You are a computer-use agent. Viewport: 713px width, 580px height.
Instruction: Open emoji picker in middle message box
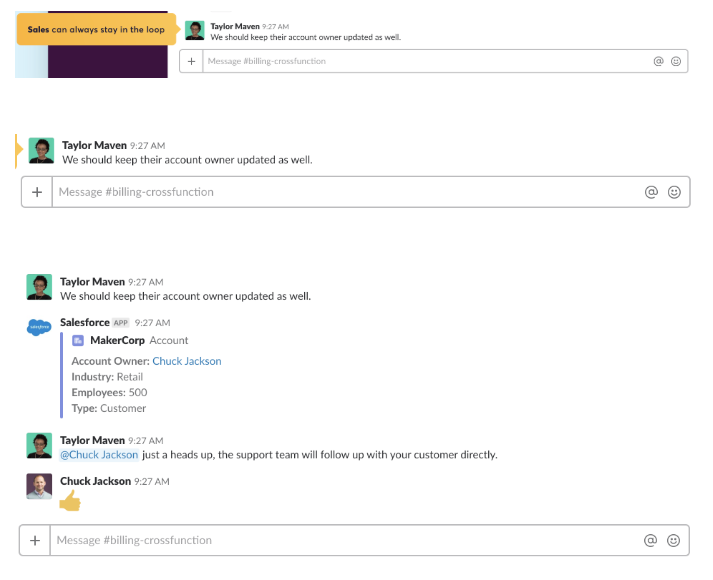click(x=674, y=192)
